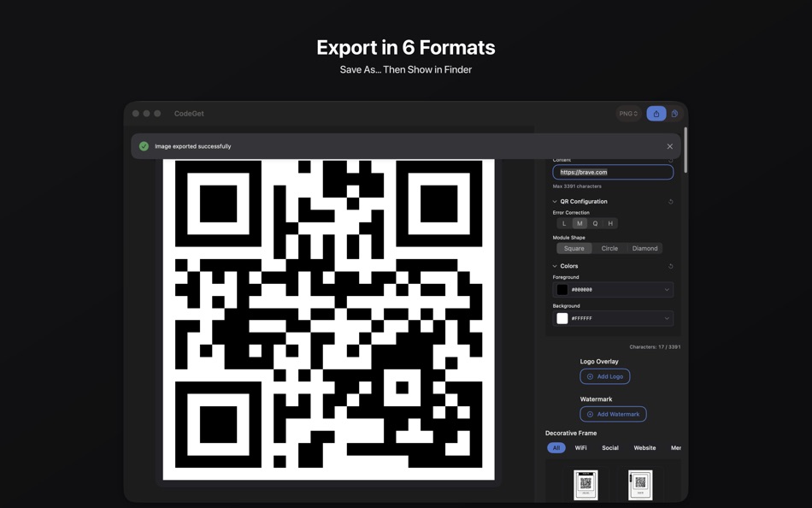The image size is (812, 508).
Task: Select the Social frame filter tab
Action: pos(610,448)
